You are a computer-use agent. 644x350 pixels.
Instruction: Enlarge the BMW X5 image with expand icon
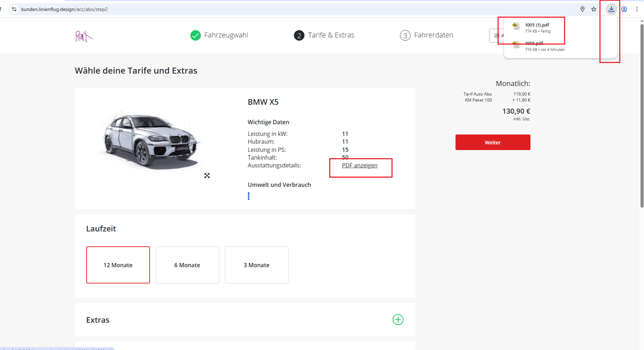207,175
